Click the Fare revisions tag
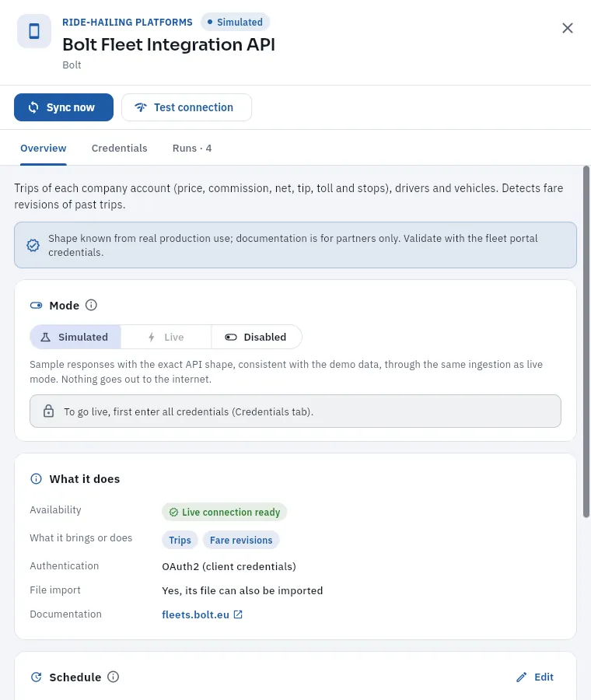This screenshot has width=591, height=700. (x=241, y=541)
